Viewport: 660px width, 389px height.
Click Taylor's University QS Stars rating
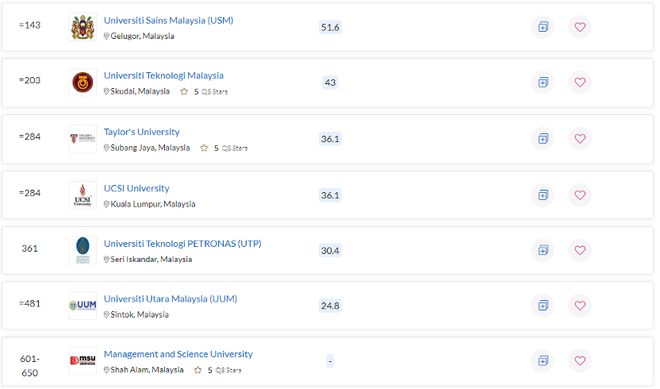click(x=224, y=148)
